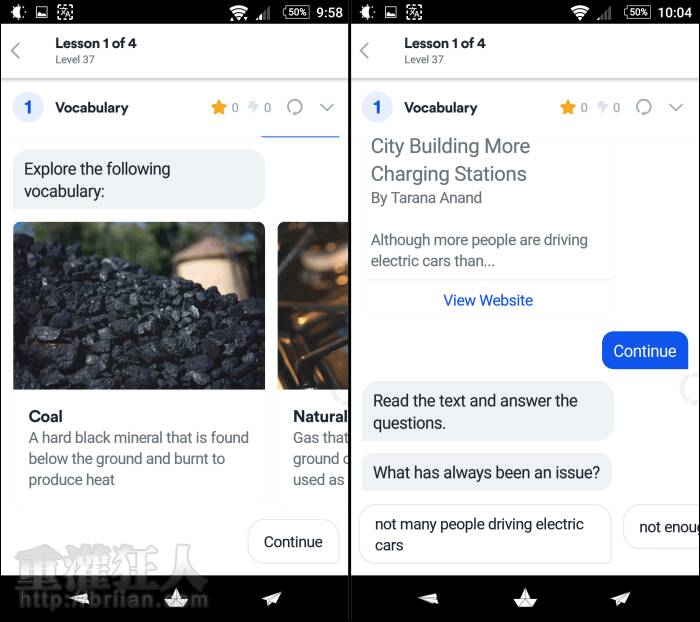Select partially visible 'not enou...' answer option
The image size is (700, 622).
pyautogui.click(x=662, y=527)
